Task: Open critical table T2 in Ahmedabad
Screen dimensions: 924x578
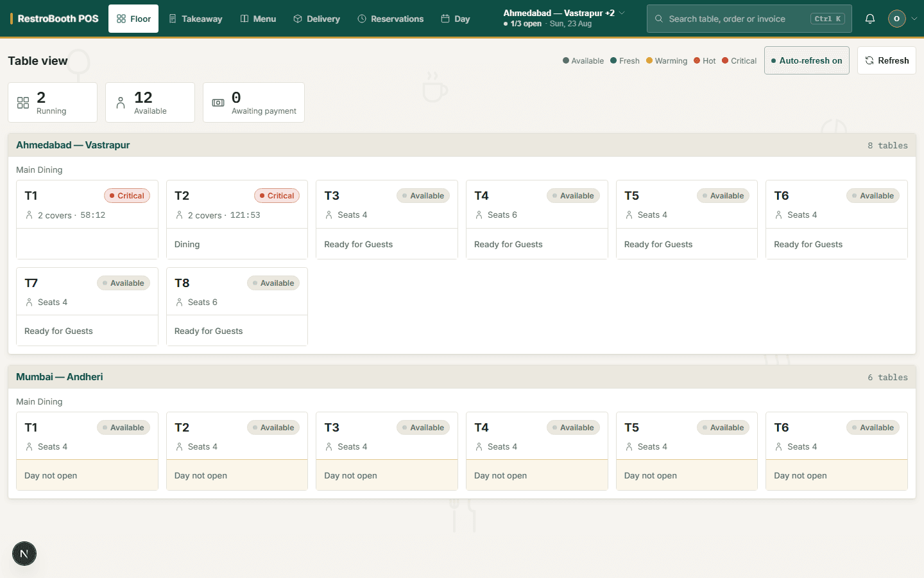Action: coord(237,220)
